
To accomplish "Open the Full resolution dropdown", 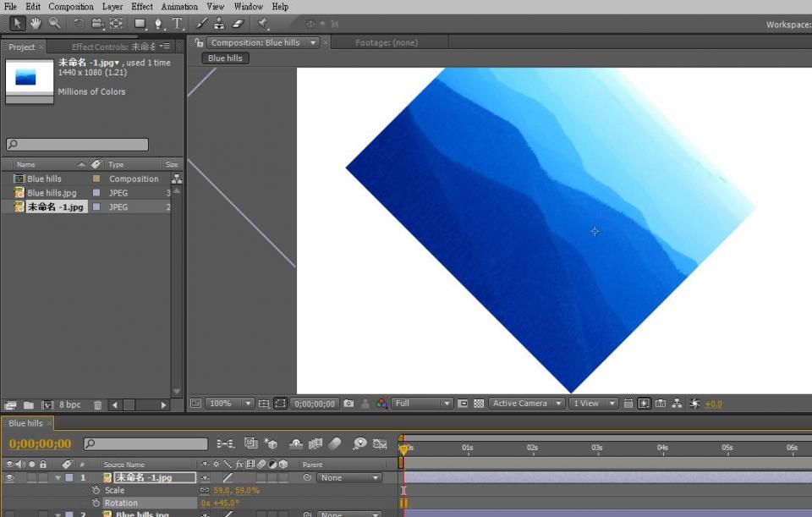I will click(423, 404).
